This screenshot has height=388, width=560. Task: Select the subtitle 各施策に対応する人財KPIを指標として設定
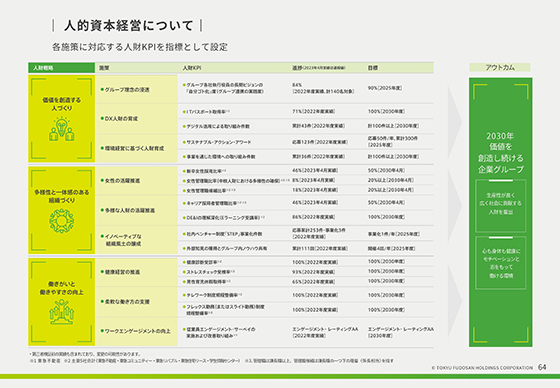(140, 47)
